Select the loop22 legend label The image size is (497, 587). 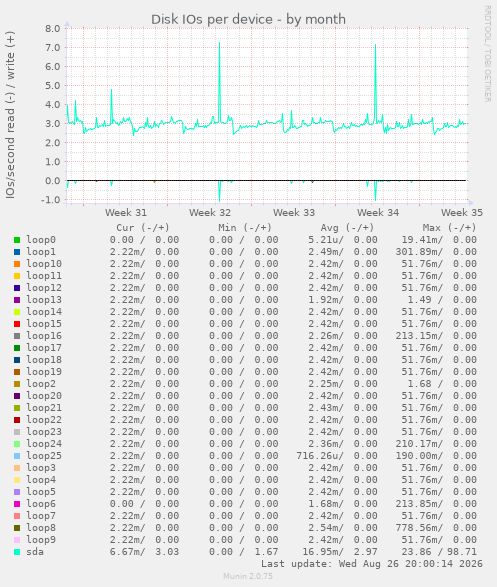pos(44,420)
